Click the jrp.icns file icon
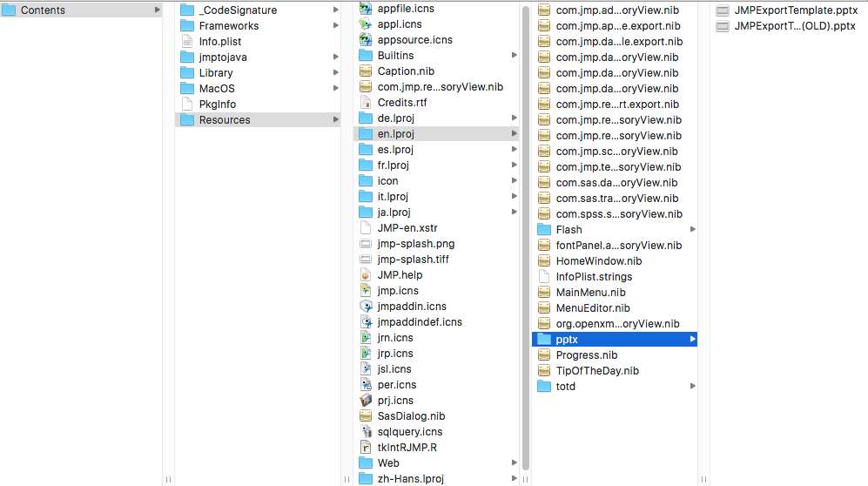Screen dimensions: 868x486 pos(366,353)
